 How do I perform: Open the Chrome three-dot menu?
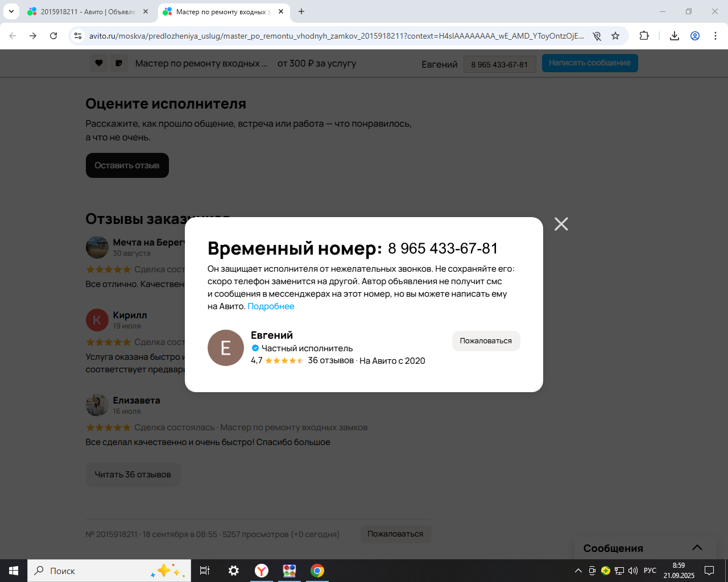point(715,36)
